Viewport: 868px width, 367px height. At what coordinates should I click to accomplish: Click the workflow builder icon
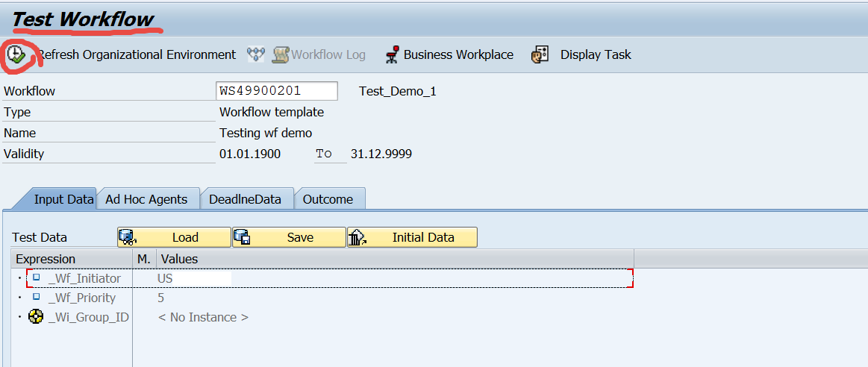pyautogui.click(x=256, y=54)
